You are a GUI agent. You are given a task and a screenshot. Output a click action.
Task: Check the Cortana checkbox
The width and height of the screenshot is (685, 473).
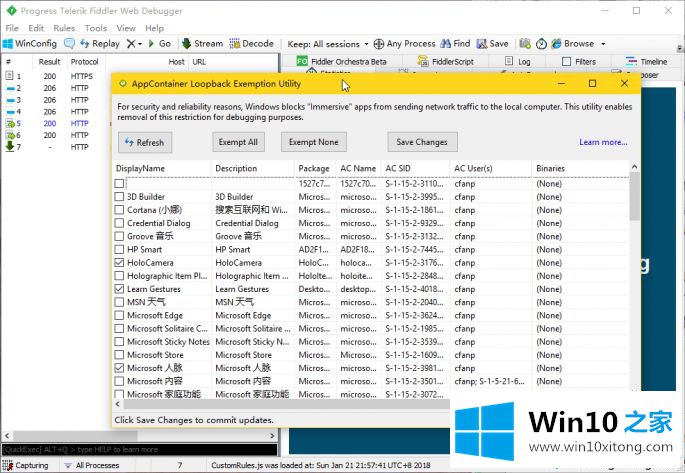[x=119, y=210]
